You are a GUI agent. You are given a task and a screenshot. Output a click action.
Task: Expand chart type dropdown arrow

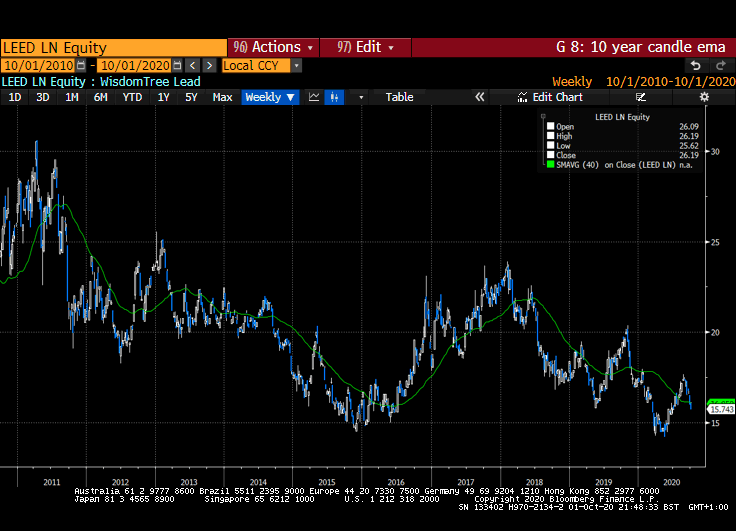tap(361, 97)
